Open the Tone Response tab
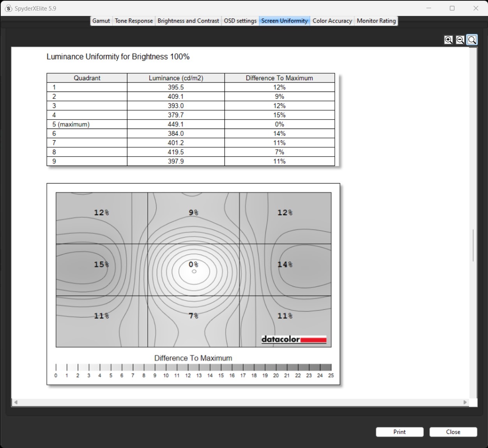488x448 pixels. [x=134, y=21]
